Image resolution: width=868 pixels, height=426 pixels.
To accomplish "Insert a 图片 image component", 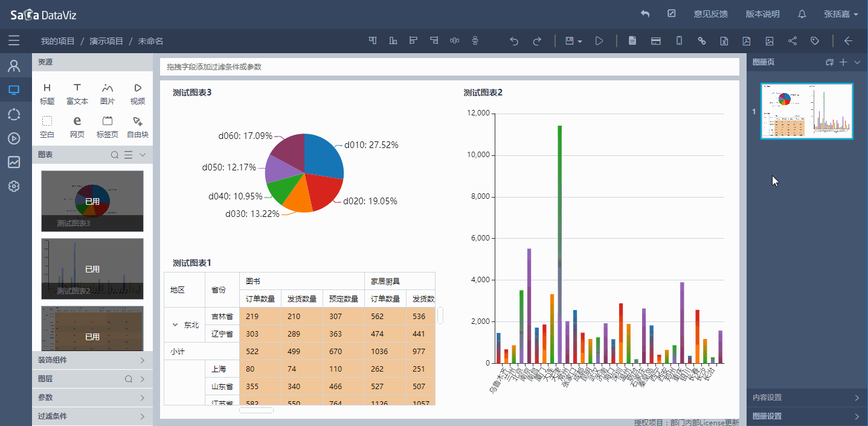I will [x=108, y=94].
